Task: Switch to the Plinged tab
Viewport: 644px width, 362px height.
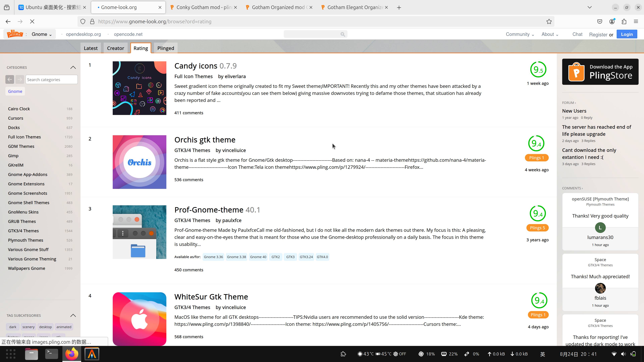Action: click(166, 48)
